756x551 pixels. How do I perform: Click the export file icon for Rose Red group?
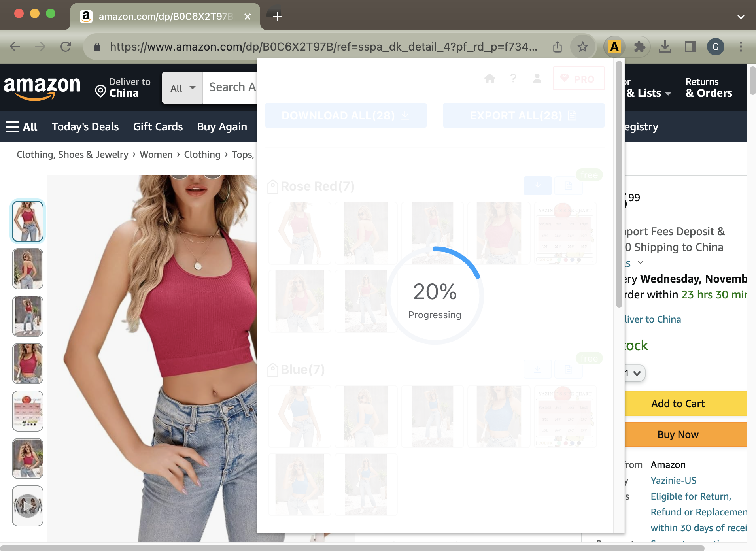pyautogui.click(x=569, y=185)
